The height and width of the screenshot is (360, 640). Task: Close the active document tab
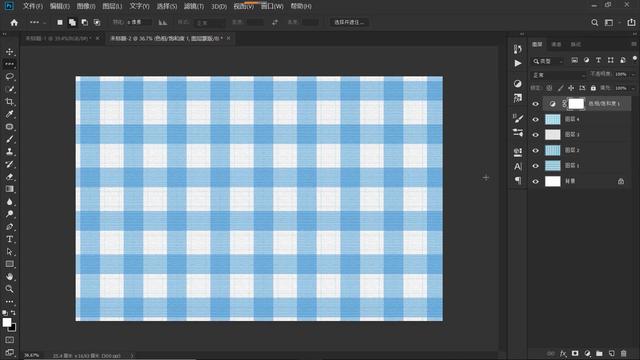click(x=229, y=38)
